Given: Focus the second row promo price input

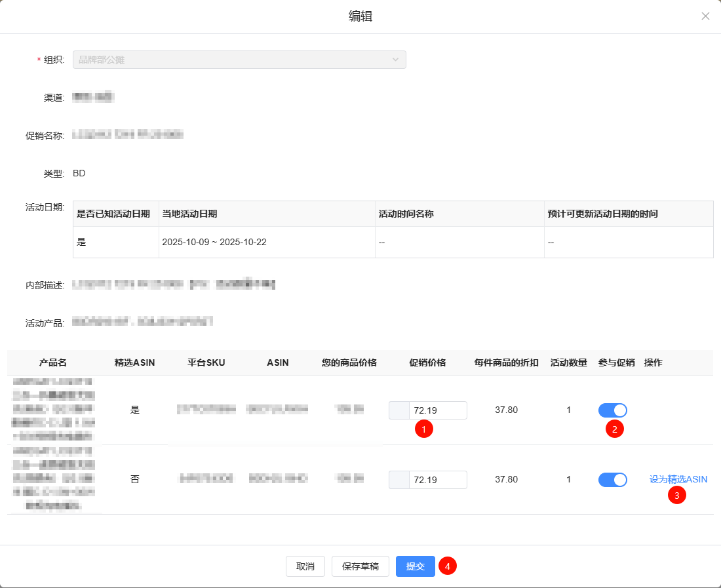Looking at the screenshot, I should (x=437, y=480).
